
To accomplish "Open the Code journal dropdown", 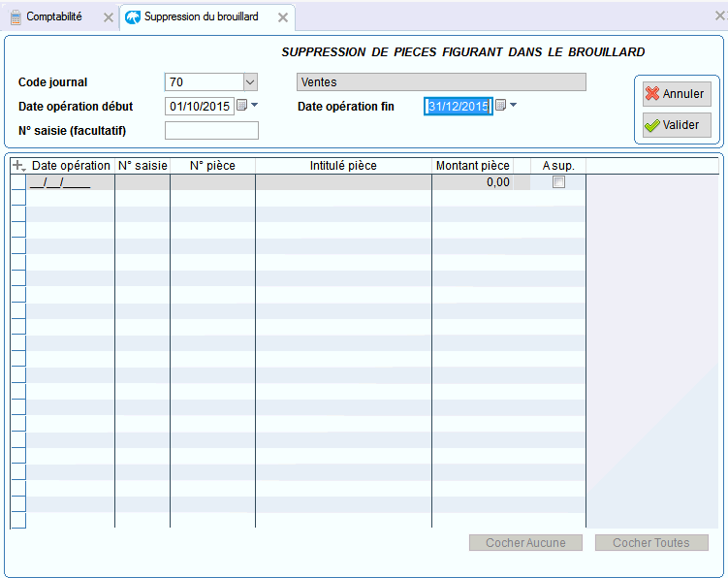I will [250, 82].
